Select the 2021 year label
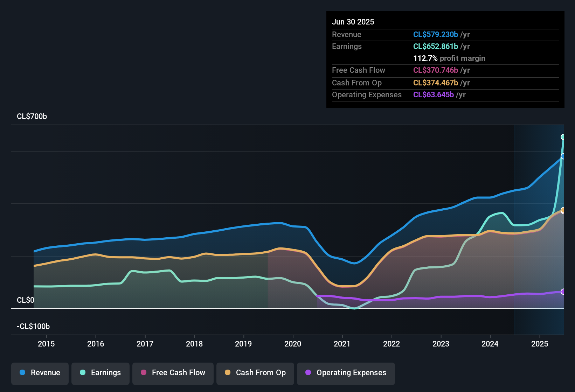The height and width of the screenshot is (392, 575). coord(342,344)
